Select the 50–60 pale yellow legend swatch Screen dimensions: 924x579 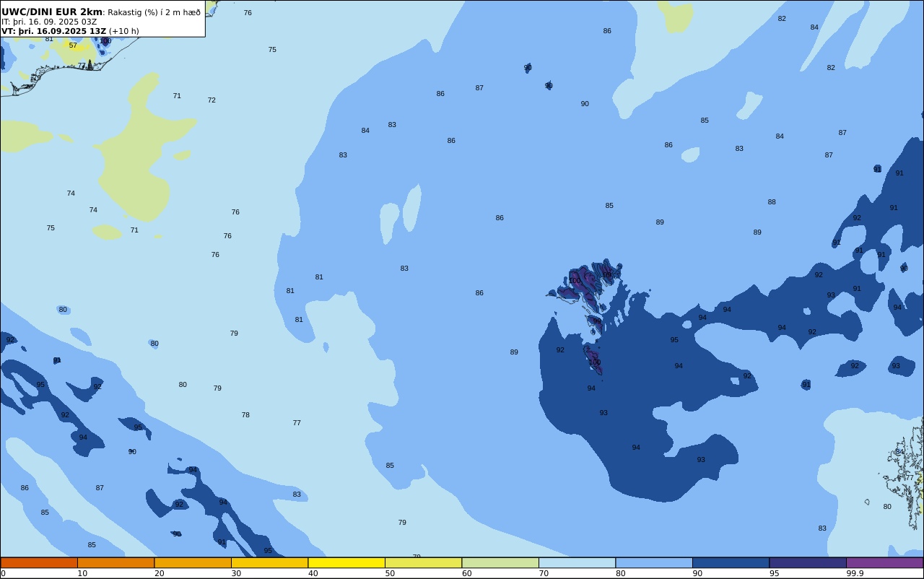[x=423, y=562]
